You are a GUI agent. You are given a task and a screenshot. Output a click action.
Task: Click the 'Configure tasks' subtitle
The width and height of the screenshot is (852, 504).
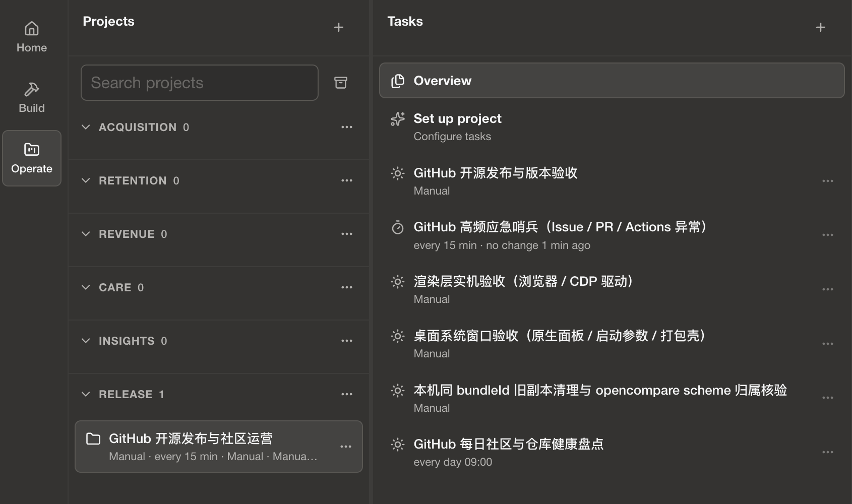point(452,137)
